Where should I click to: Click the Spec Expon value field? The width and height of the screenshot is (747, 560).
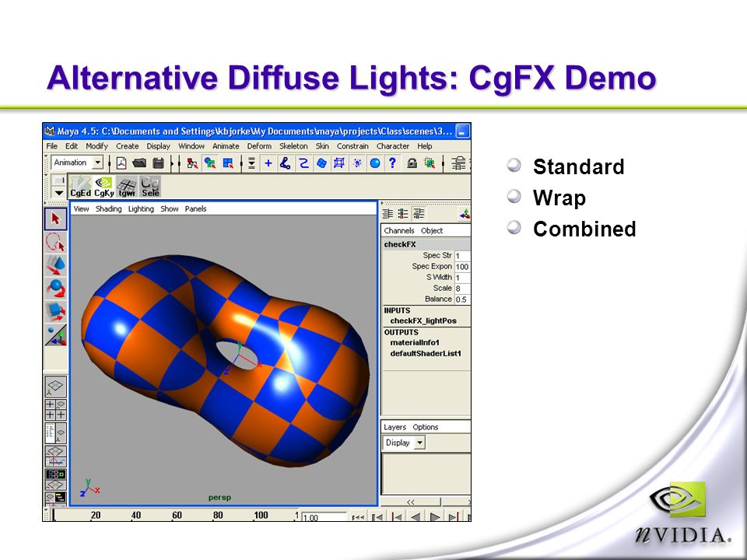[462, 267]
